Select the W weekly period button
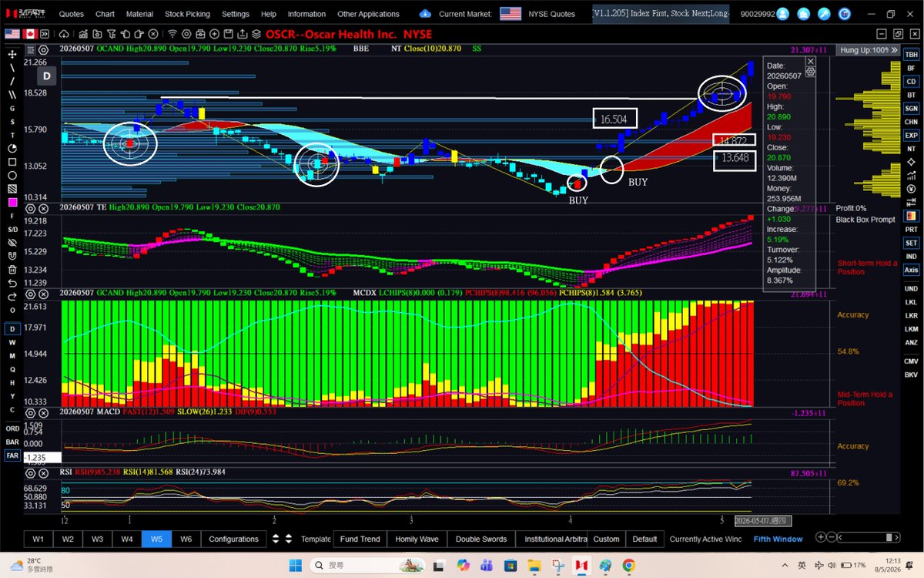Image resolution: width=924 pixels, height=578 pixels. [x=12, y=341]
